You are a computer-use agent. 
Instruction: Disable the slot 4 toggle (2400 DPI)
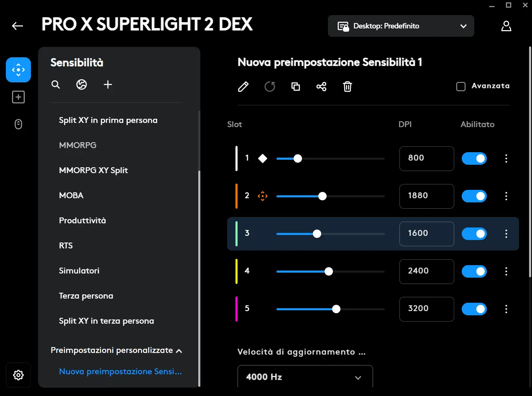click(x=474, y=271)
